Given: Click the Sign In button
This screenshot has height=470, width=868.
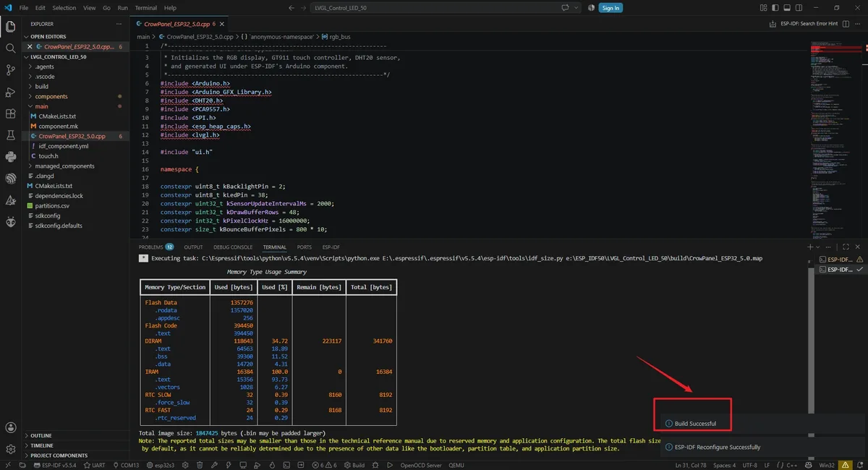Looking at the screenshot, I should coord(610,8).
